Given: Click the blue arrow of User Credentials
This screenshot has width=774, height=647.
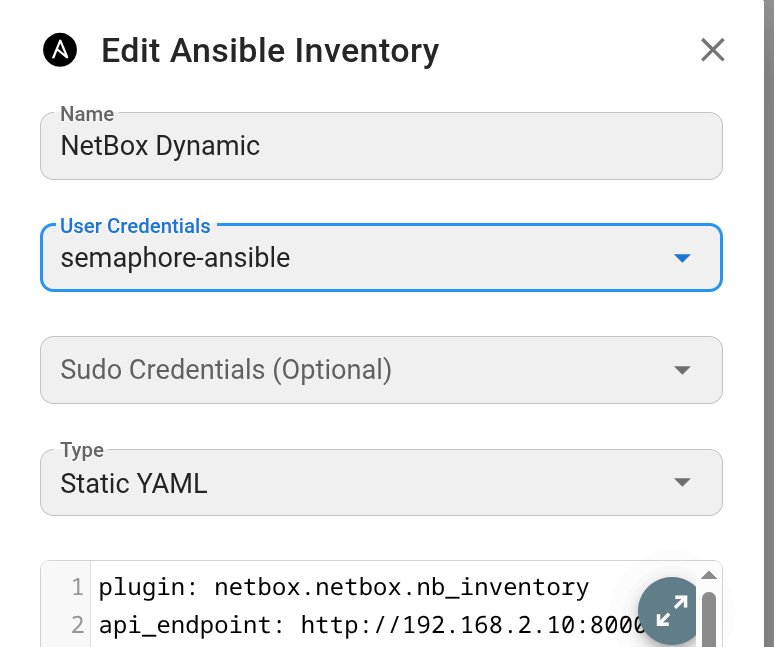Looking at the screenshot, I should [682, 258].
